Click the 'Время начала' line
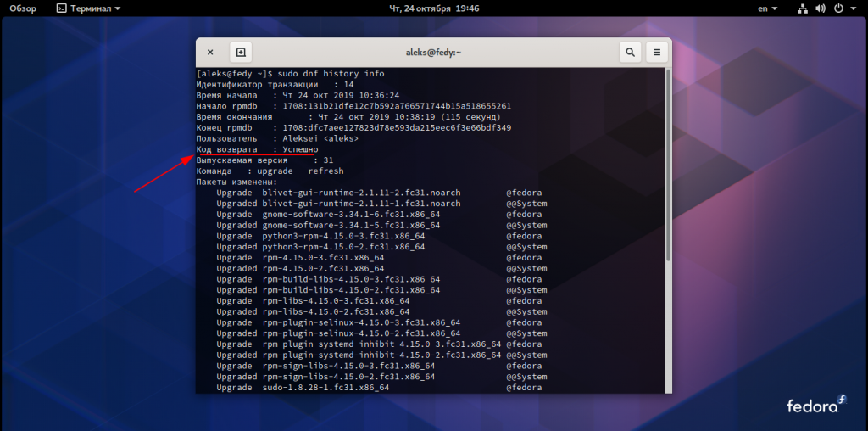The width and height of the screenshot is (868, 431). pyautogui.click(x=298, y=95)
